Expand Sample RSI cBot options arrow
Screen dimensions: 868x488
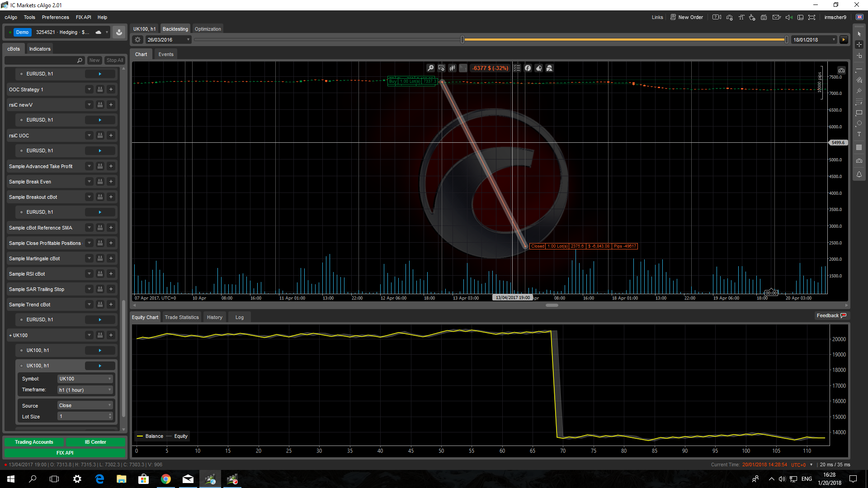tap(89, 274)
